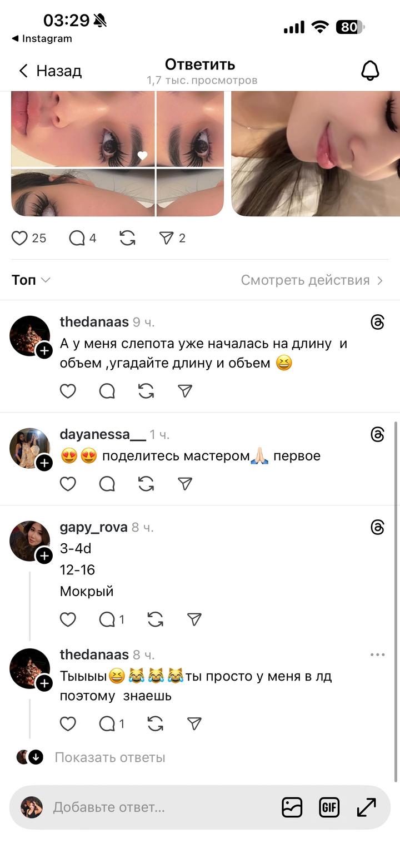Expand replies with Показать ответы
The width and height of the screenshot is (400, 868).
pos(109,757)
